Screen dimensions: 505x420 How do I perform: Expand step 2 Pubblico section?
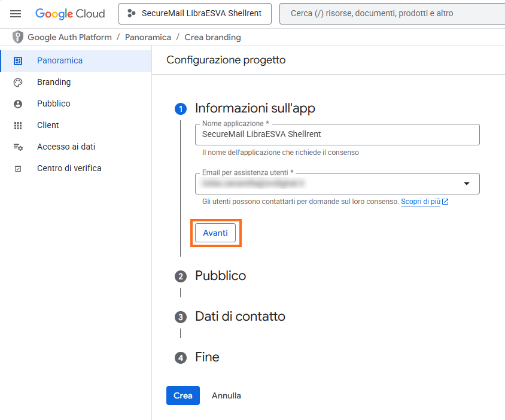(x=220, y=276)
